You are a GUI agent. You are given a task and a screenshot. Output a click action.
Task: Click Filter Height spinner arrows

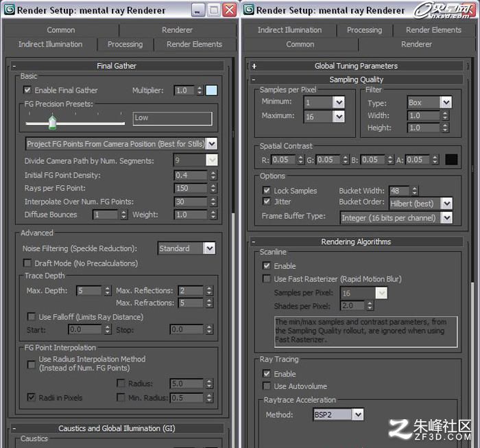tap(445, 128)
